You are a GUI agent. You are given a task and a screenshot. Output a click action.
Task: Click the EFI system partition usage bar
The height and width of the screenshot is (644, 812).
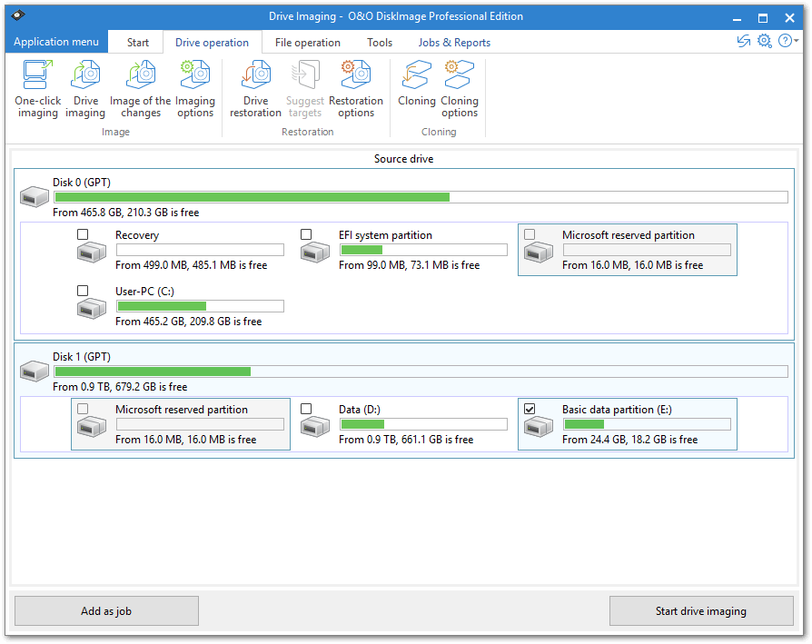point(423,250)
